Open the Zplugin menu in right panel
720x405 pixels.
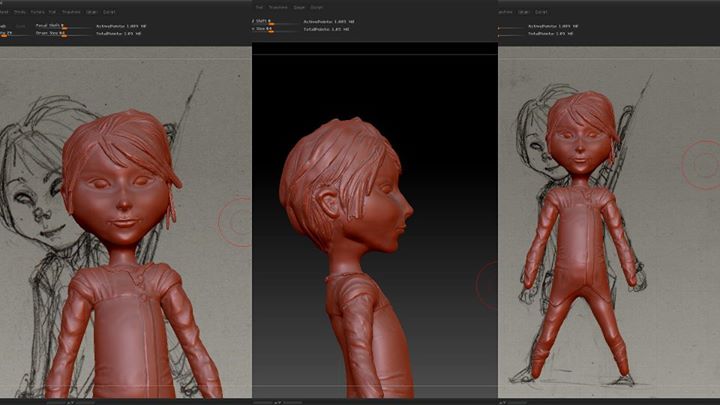point(526,11)
